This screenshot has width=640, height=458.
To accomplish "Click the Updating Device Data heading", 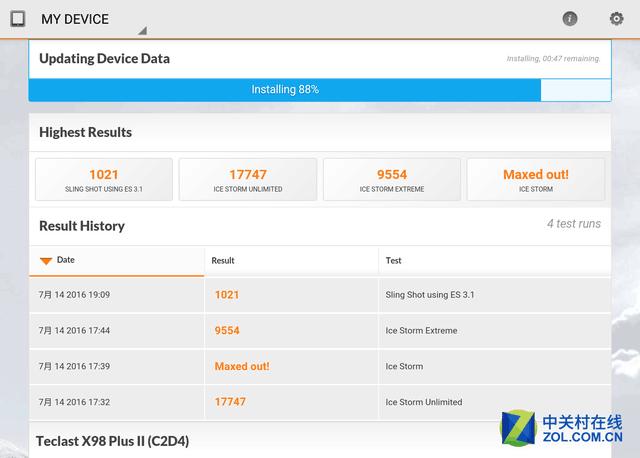I will [104, 59].
